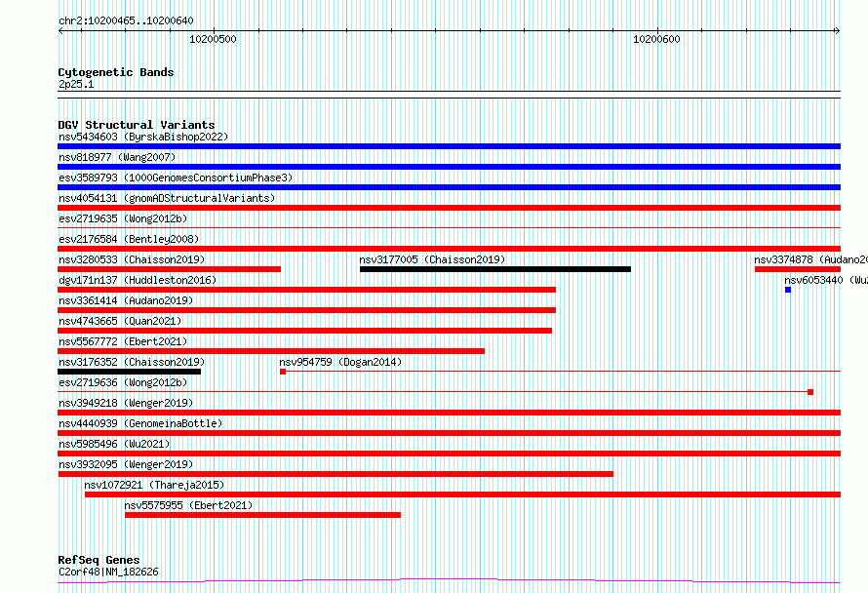Click the black bar of nsv3176352
Image resolution: width=868 pixels, height=593 pixels.
[x=129, y=372]
